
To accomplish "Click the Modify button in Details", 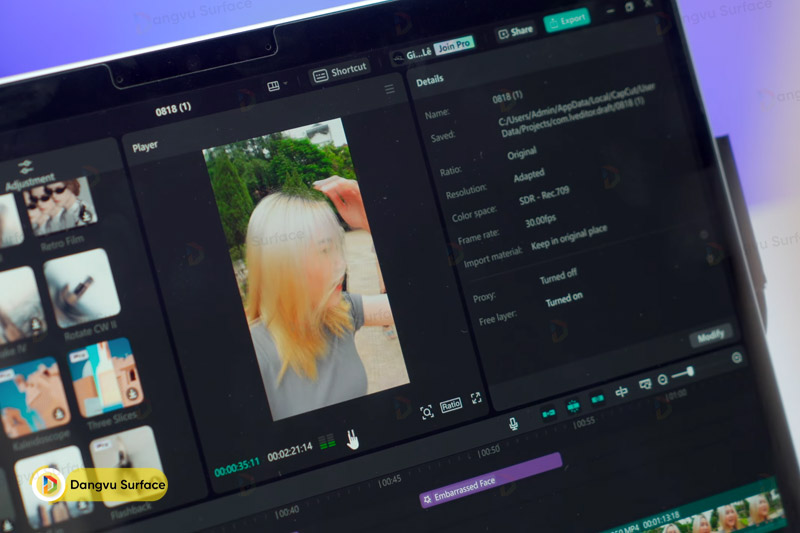I will 711,336.
